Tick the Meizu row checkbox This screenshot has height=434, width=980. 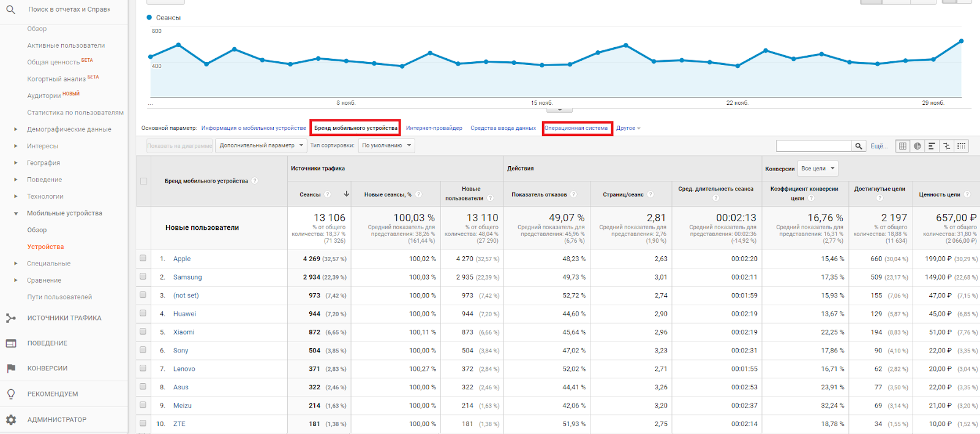click(x=143, y=405)
